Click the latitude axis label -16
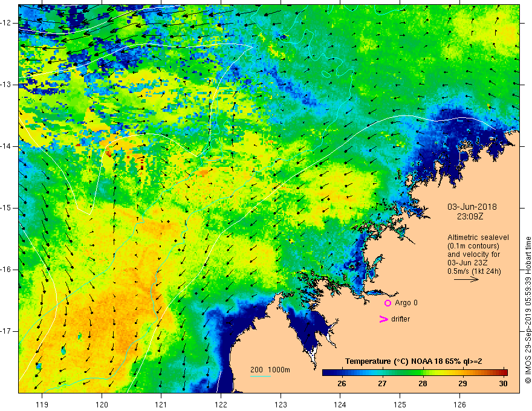This screenshot has height=411, width=532. (7, 270)
